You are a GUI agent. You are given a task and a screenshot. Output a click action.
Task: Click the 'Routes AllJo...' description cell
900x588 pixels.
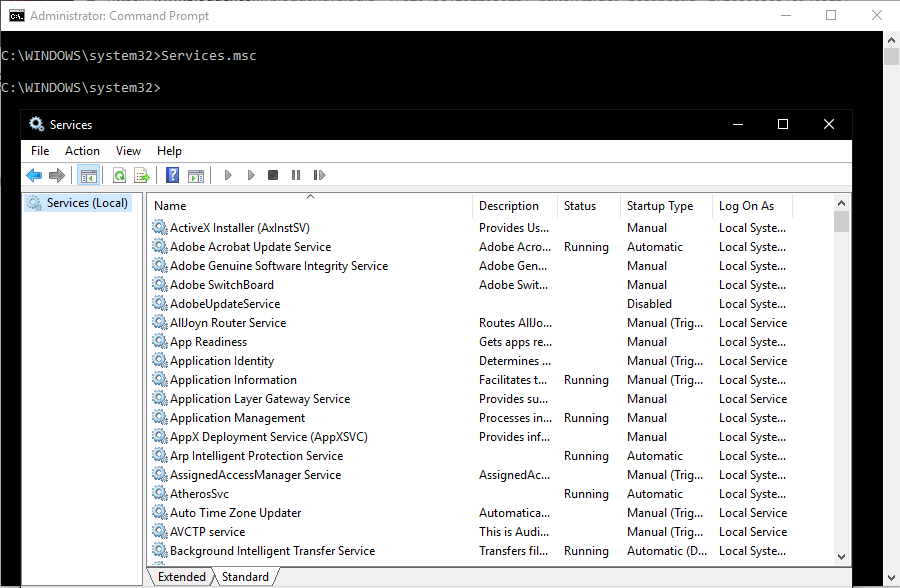point(515,322)
